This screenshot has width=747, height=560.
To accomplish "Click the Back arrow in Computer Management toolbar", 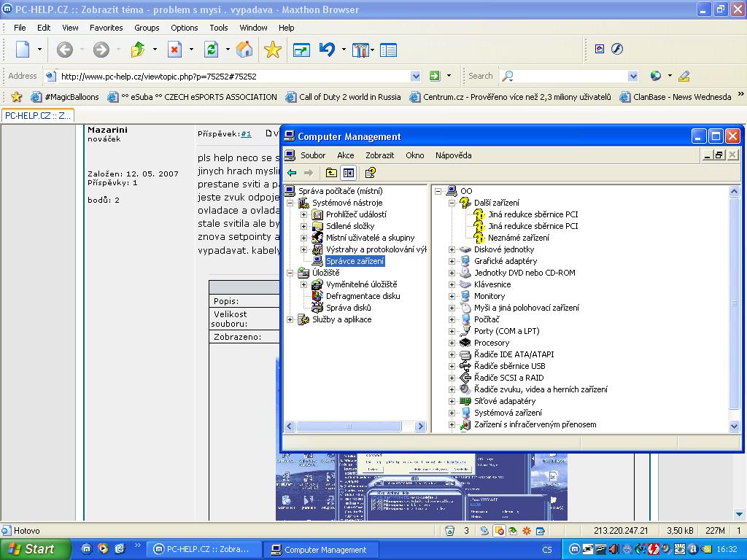I will pyautogui.click(x=292, y=173).
